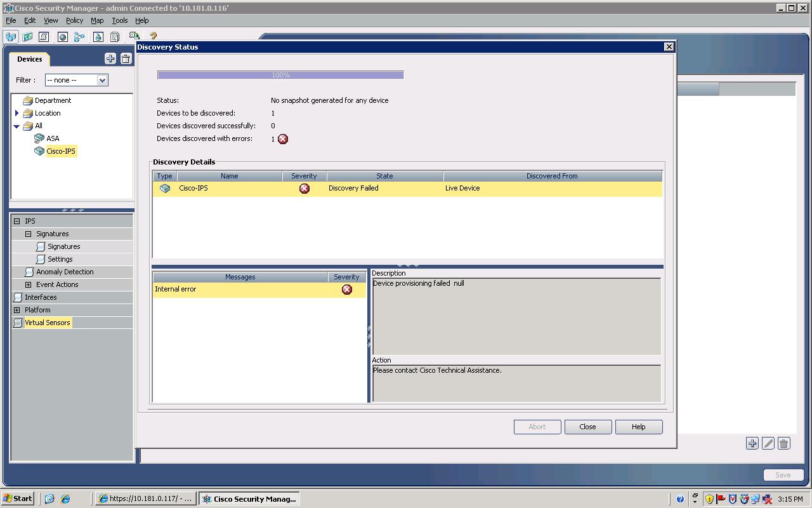Image resolution: width=812 pixels, height=508 pixels.
Task: Click the Show Desktop quick launch icon
Action: pos(49,498)
